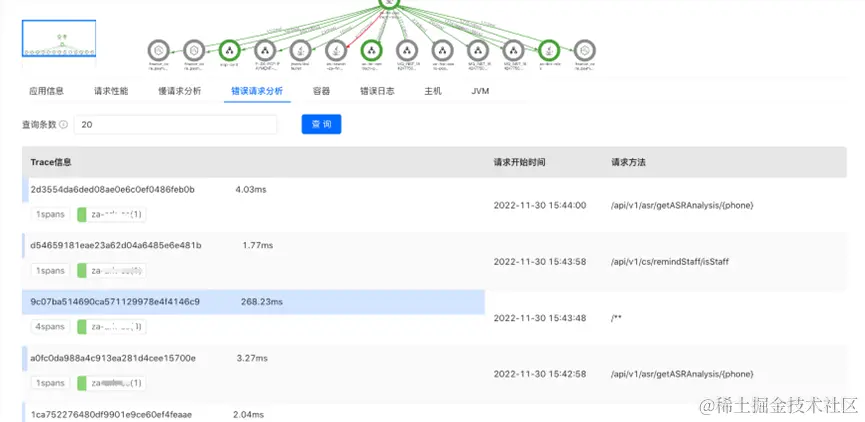Click the green service tag under trace 2d3554da
This screenshot has height=422, width=865.
pos(111,214)
